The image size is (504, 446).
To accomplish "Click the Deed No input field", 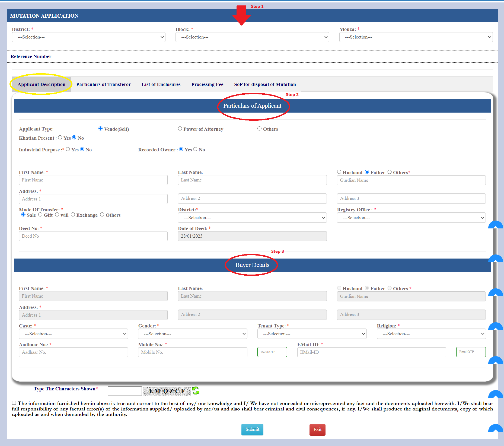I will point(93,236).
